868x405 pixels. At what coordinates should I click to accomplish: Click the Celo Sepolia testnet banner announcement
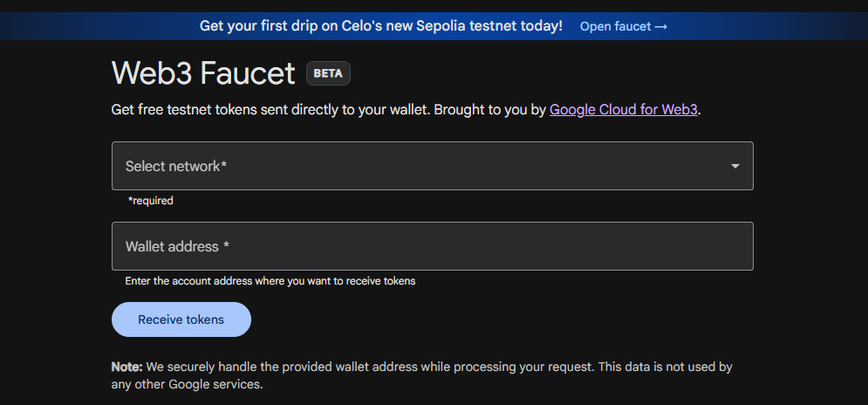coord(380,26)
